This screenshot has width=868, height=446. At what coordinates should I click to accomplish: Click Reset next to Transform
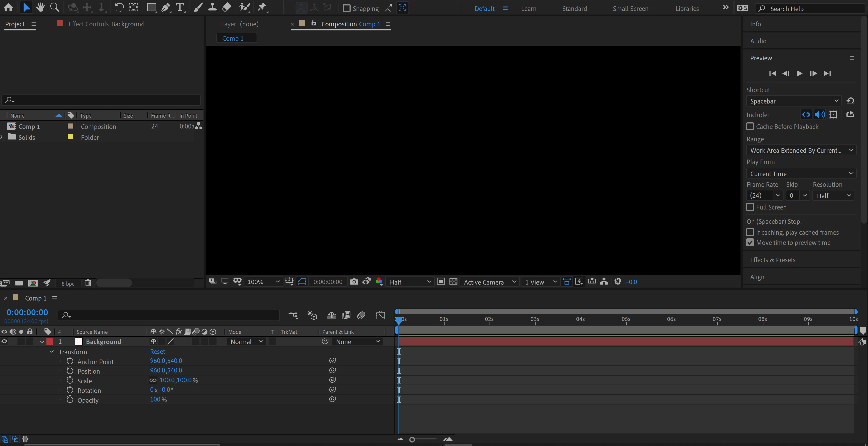(157, 351)
